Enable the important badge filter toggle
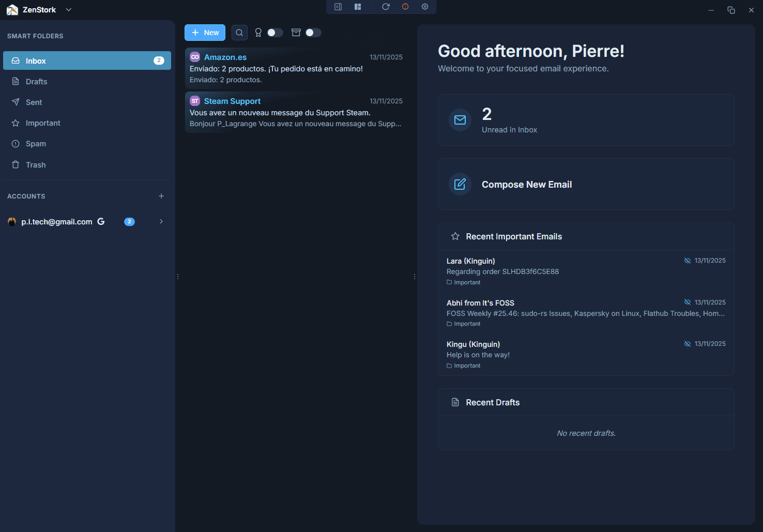This screenshot has height=532, width=763. tap(275, 32)
